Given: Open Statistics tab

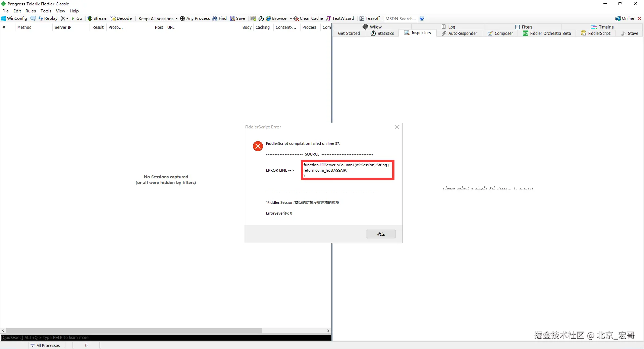Looking at the screenshot, I should coord(382,33).
